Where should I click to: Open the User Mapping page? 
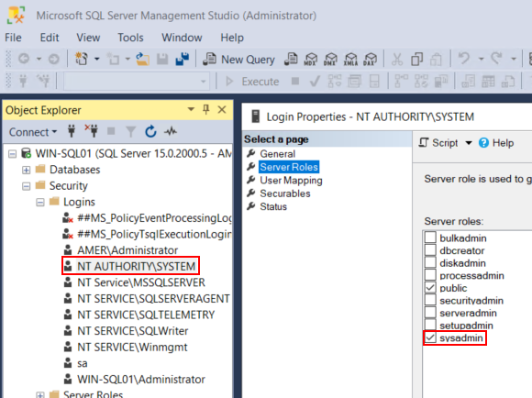(291, 180)
